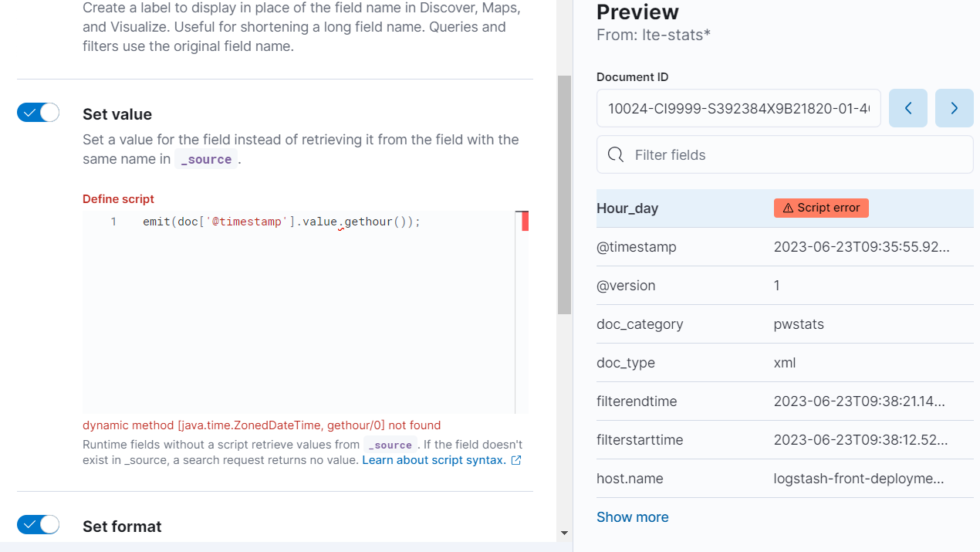Select the @timestamp preview row
This screenshot has width=980, height=552.
tap(784, 247)
